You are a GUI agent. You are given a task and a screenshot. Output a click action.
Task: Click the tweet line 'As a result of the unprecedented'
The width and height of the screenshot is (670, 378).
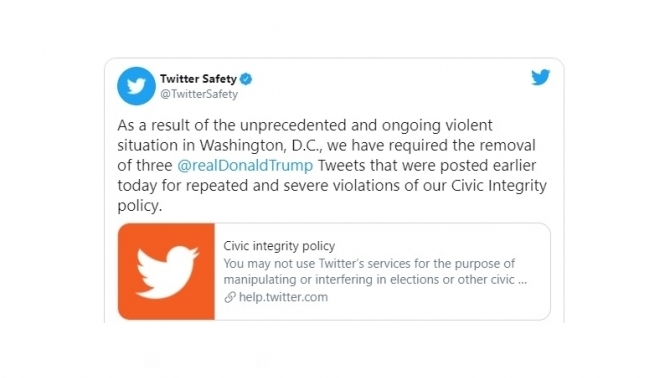[305, 126]
